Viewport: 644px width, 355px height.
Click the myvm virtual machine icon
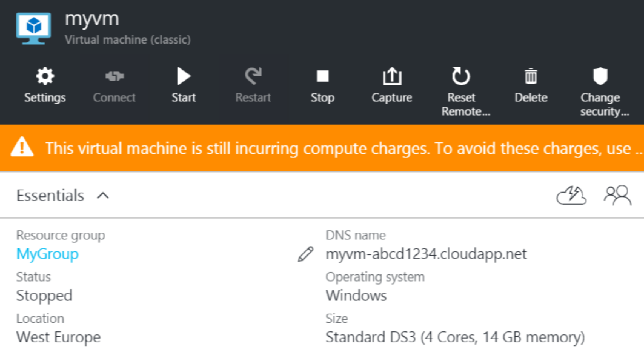(x=33, y=27)
